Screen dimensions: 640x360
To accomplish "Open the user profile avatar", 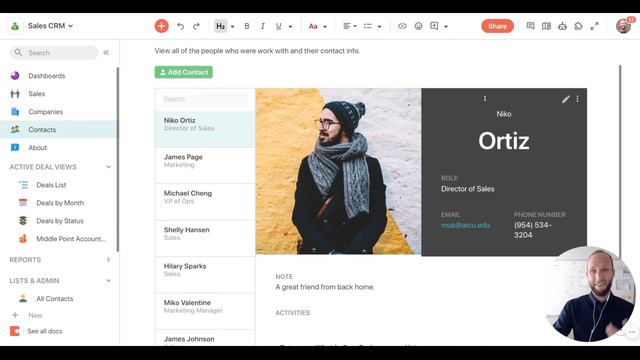I will (x=624, y=26).
